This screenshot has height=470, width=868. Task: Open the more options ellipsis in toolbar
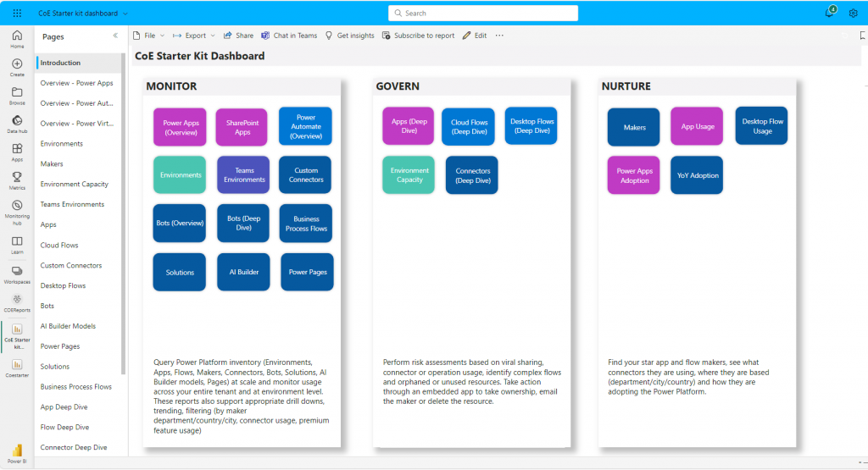point(499,36)
